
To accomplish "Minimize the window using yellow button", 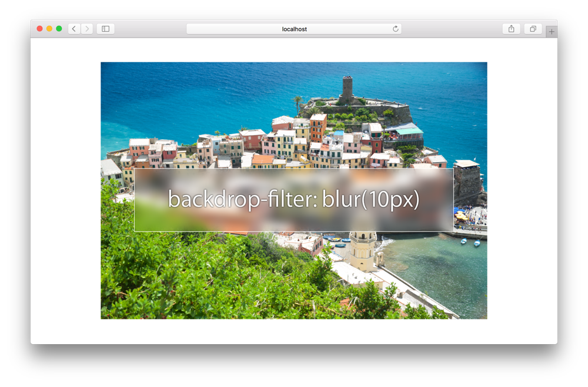I will pos(49,29).
